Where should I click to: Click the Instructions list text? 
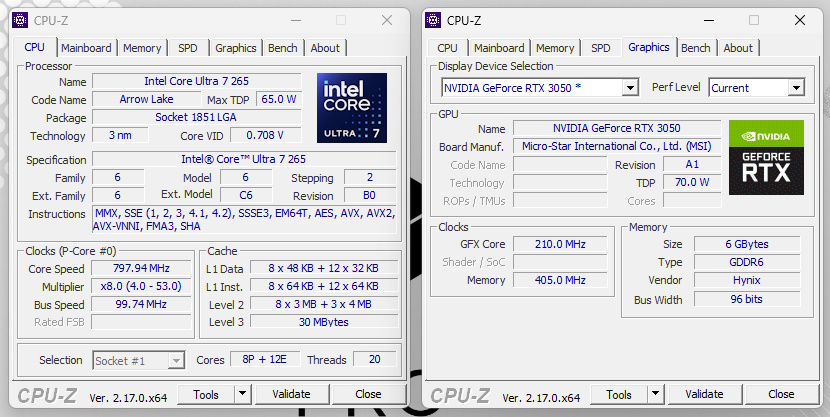244,220
